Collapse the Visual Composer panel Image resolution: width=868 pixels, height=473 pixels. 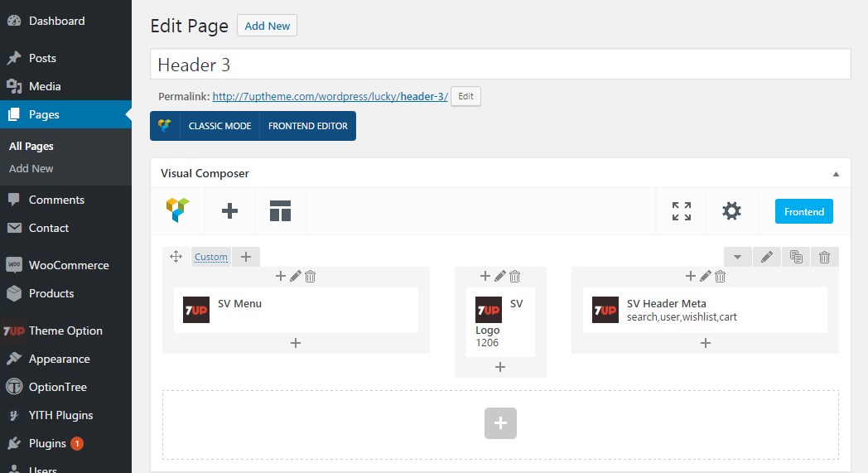coord(836,174)
